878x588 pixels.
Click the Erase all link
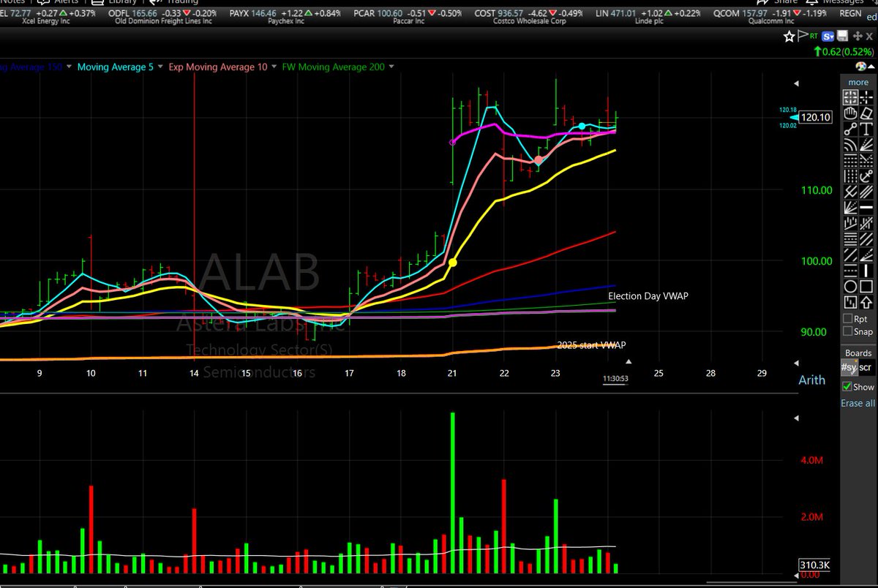tap(858, 403)
